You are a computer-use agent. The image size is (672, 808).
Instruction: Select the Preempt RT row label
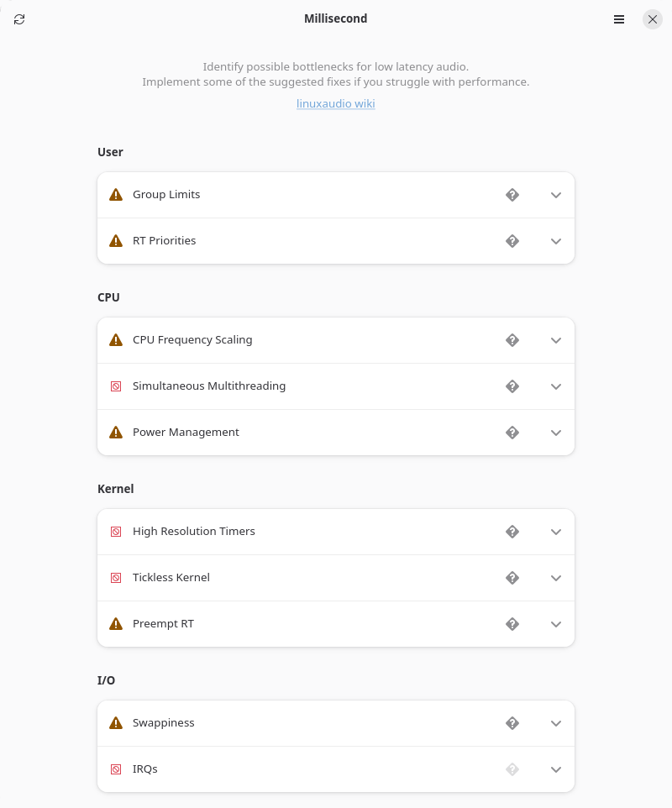coord(163,624)
